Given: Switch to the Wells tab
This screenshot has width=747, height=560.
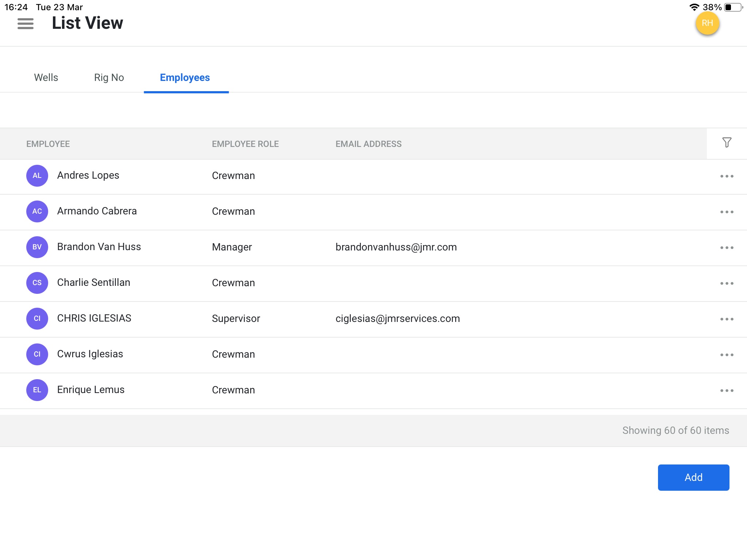Looking at the screenshot, I should (x=46, y=77).
